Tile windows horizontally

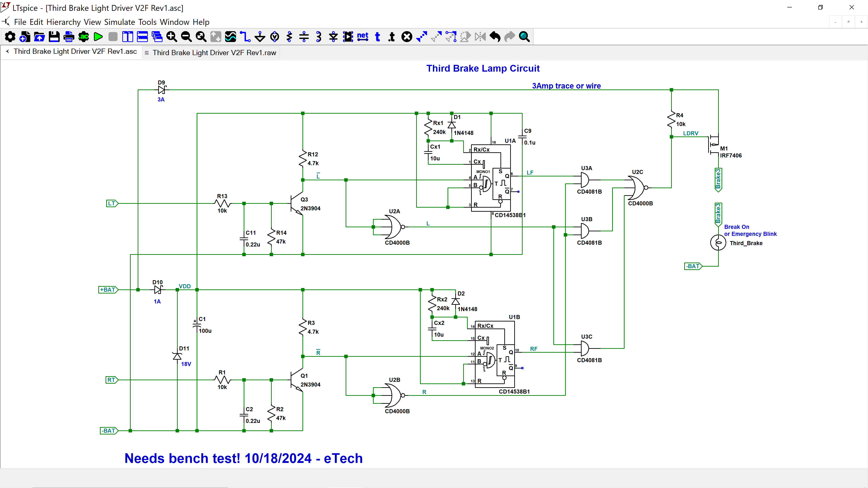tap(142, 37)
